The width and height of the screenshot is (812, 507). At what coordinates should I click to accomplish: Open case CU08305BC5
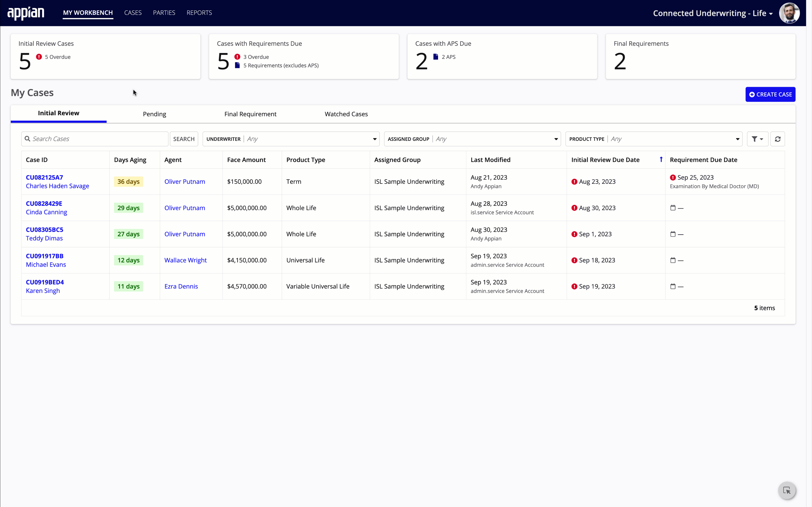tap(45, 230)
